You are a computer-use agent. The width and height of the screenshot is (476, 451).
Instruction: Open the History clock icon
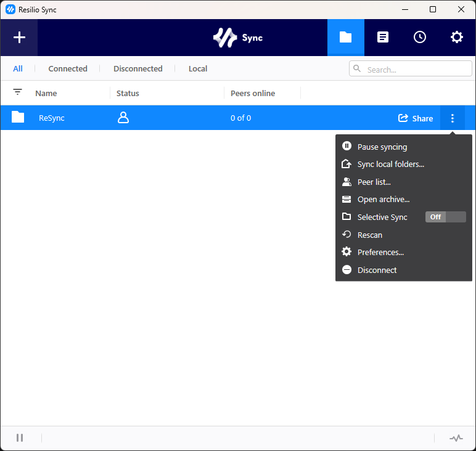pos(419,38)
